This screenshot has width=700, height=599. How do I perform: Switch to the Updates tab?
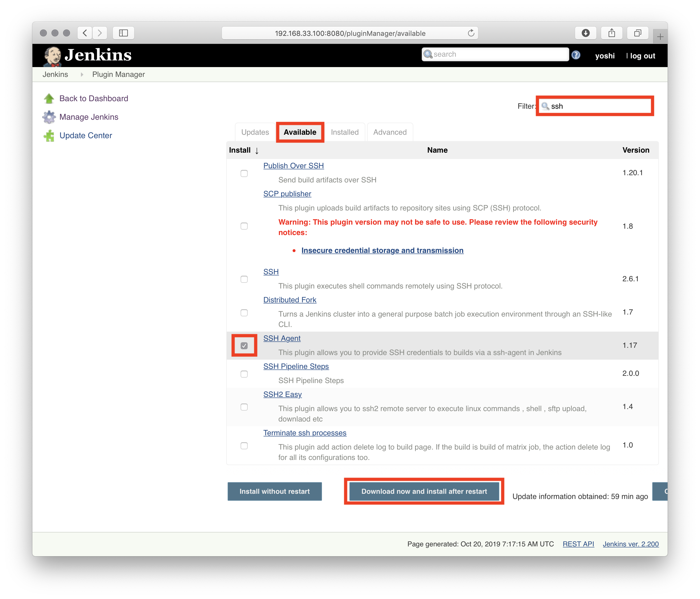click(255, 132)
